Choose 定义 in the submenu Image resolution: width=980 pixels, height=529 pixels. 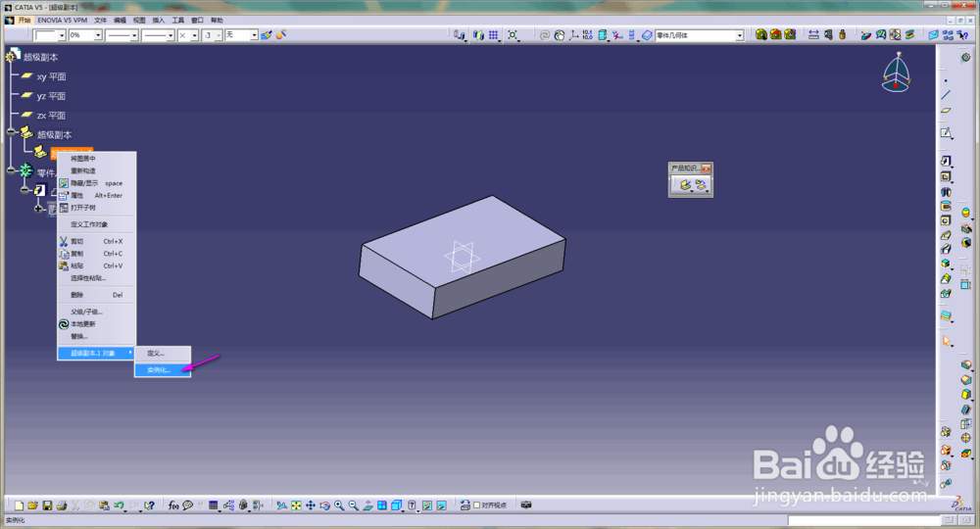163,354
